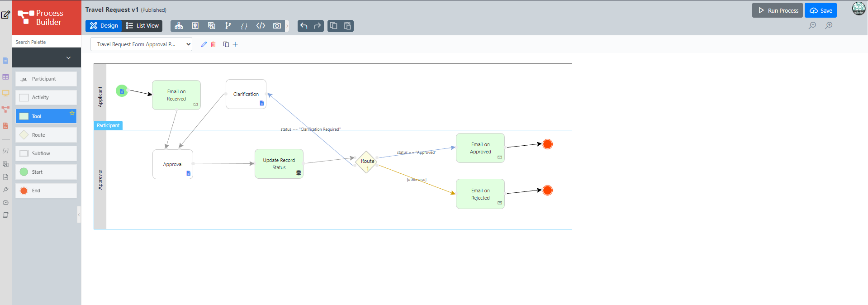Screen dimensions: 868x305
Task: Click the blue pencil edit process icon
Action: click(204, 44)
